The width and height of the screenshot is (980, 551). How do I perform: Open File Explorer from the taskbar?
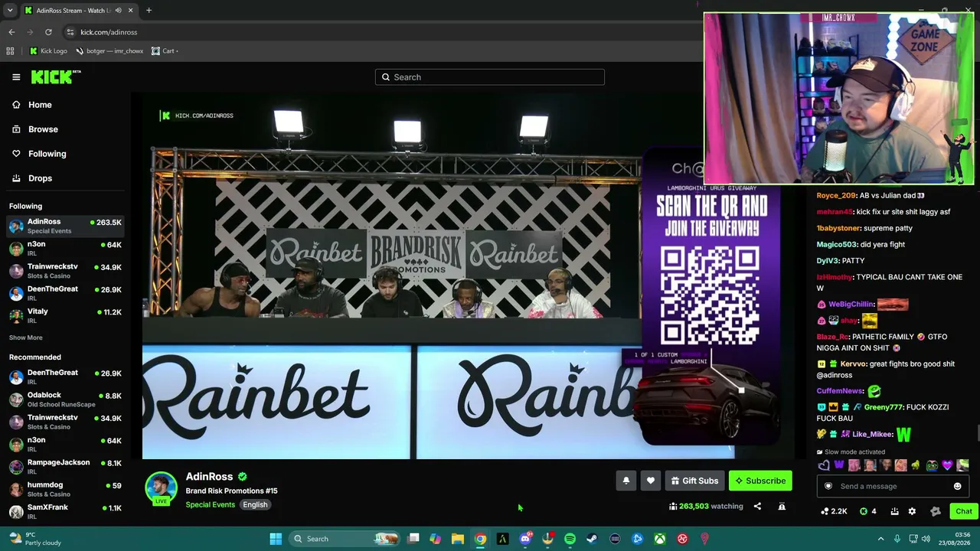458,539
